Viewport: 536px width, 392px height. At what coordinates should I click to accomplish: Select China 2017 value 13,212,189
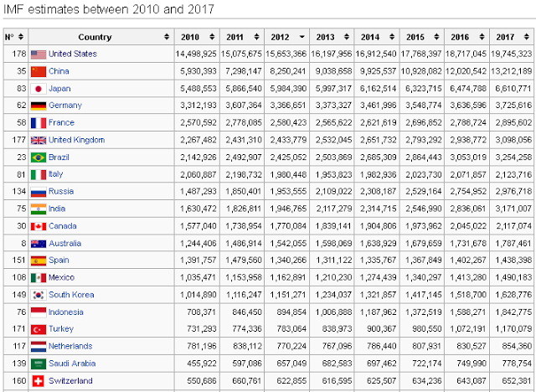point(512,71)
